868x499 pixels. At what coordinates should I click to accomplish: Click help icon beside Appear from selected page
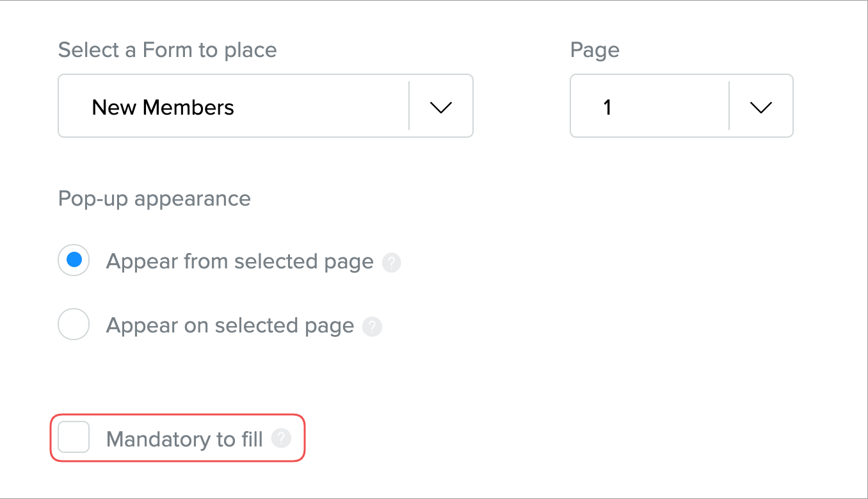pyautogui.click(x=391, y=262)
